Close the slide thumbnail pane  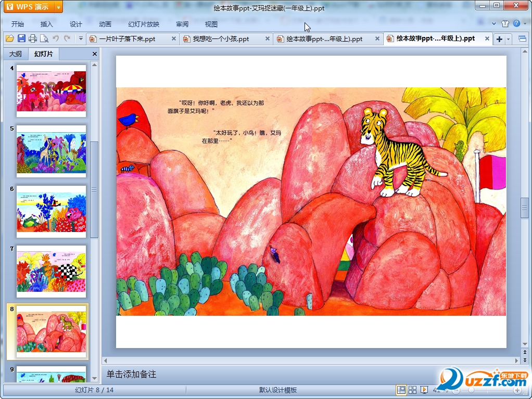coord(95,54)
